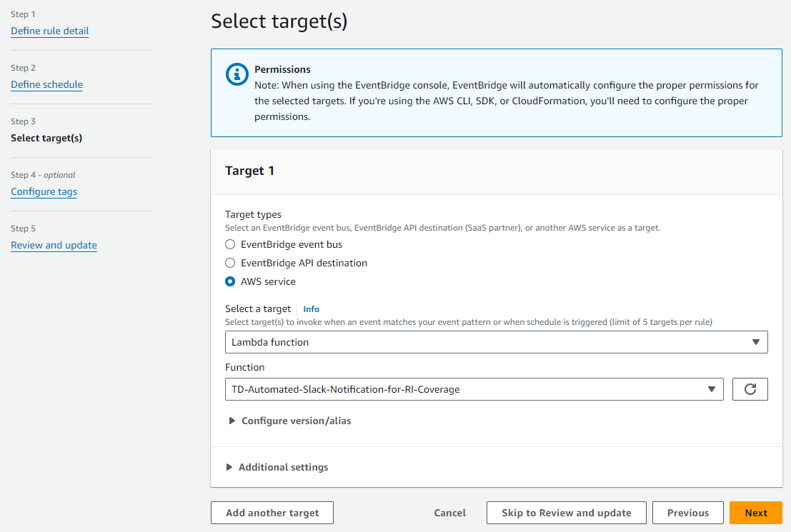
Task: Select the EventBridge API destination radio button
Action: 230,264
